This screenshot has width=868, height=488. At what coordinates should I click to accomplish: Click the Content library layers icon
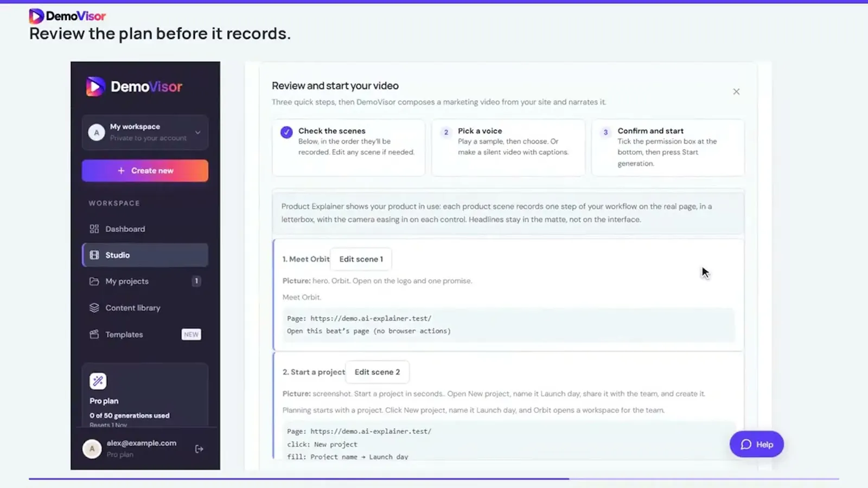click(94, 308)
